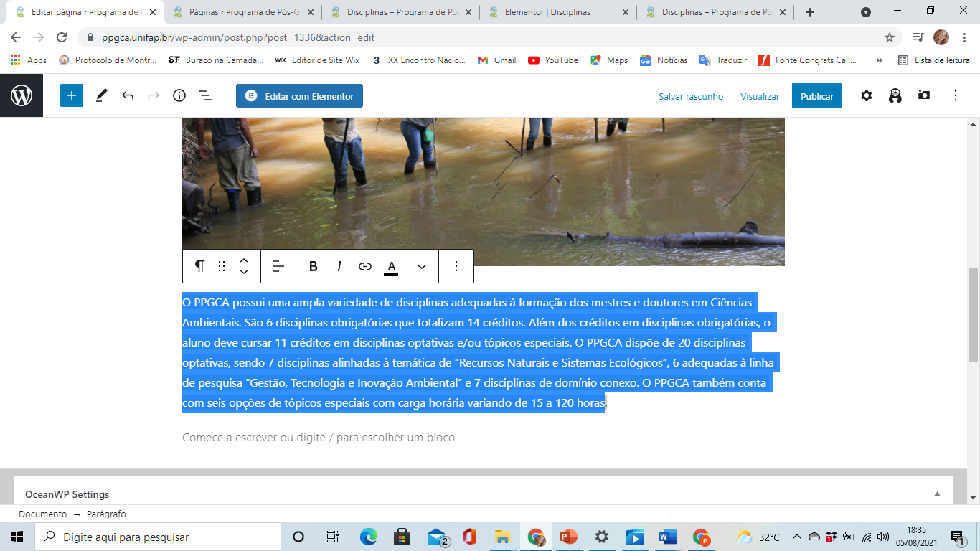
Task: Open the document details info icon
Action: point(179,95)
